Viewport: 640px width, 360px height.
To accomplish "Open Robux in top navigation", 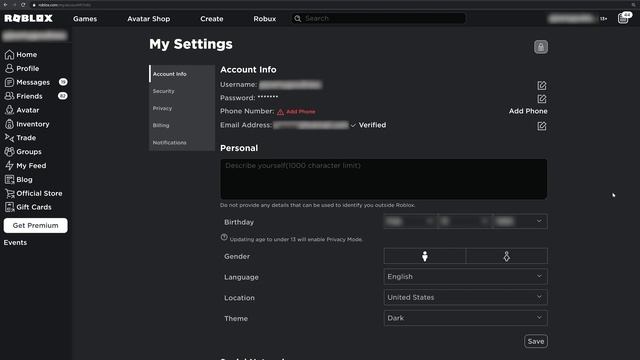I will pyautogui.click(x=264, y=19).
